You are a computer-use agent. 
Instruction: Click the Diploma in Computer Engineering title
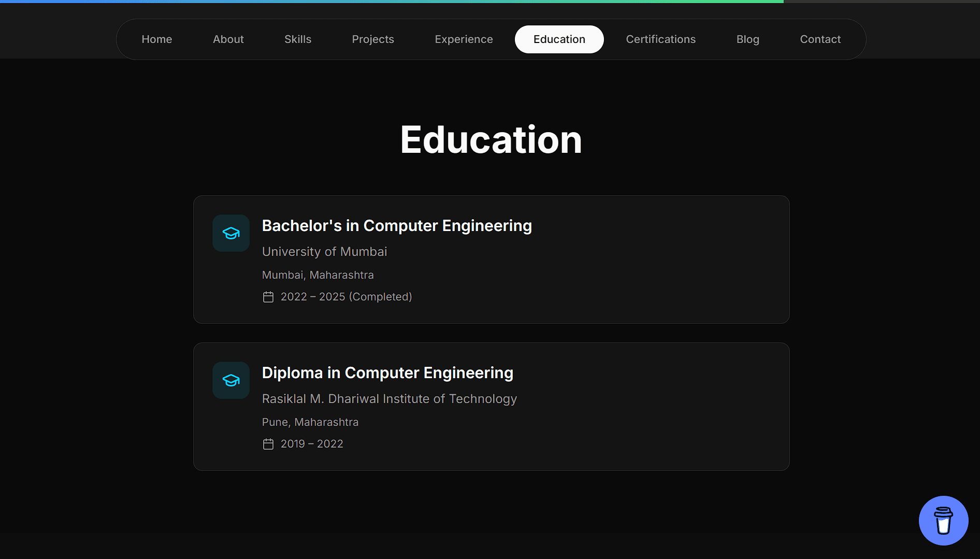(x=387, y=373)
